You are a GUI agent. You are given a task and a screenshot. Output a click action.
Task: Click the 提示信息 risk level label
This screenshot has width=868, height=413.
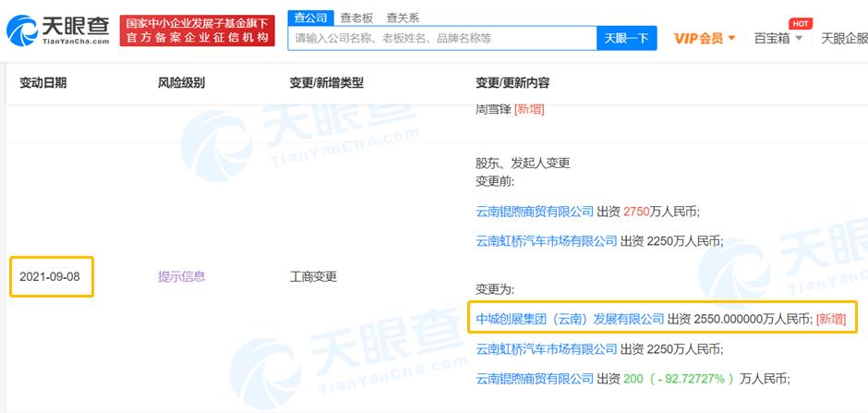182,276
